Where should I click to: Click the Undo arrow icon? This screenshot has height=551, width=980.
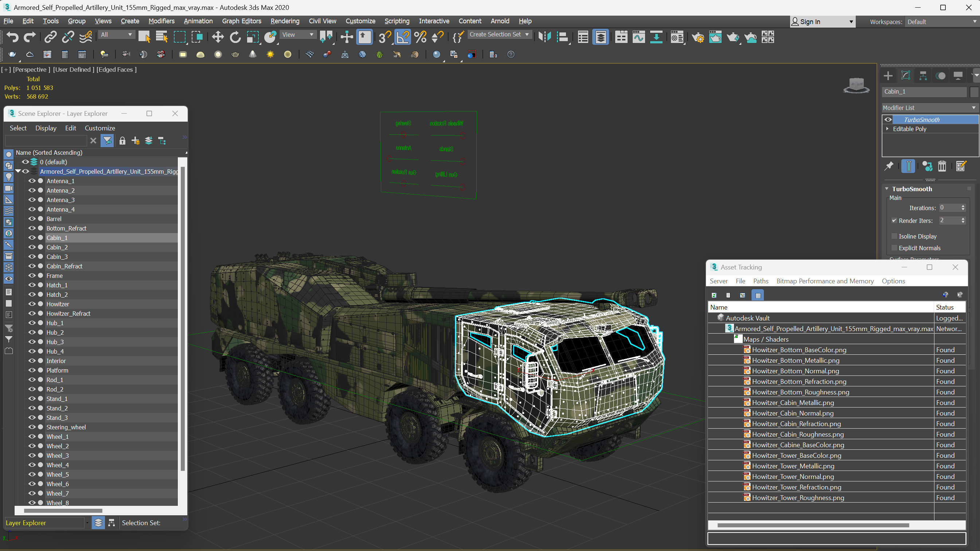pos(12,37)
